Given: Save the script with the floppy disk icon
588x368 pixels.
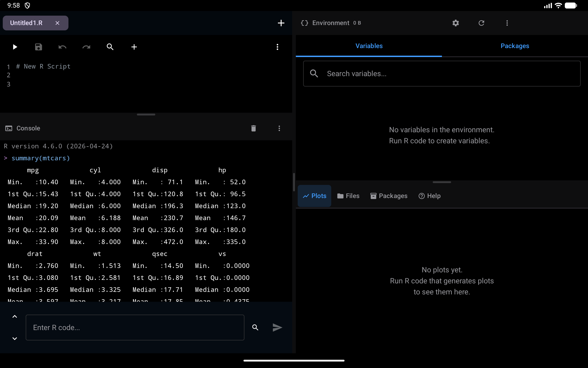Looking at the screenshot, I should [x=39, y=47].
